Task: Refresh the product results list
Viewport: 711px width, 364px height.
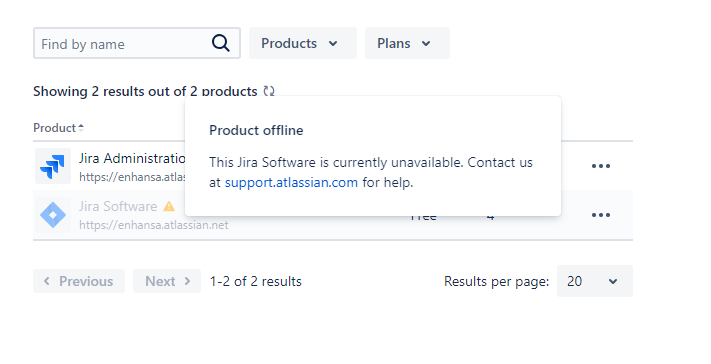Action: pyautogui.click(x=269, y=91)
